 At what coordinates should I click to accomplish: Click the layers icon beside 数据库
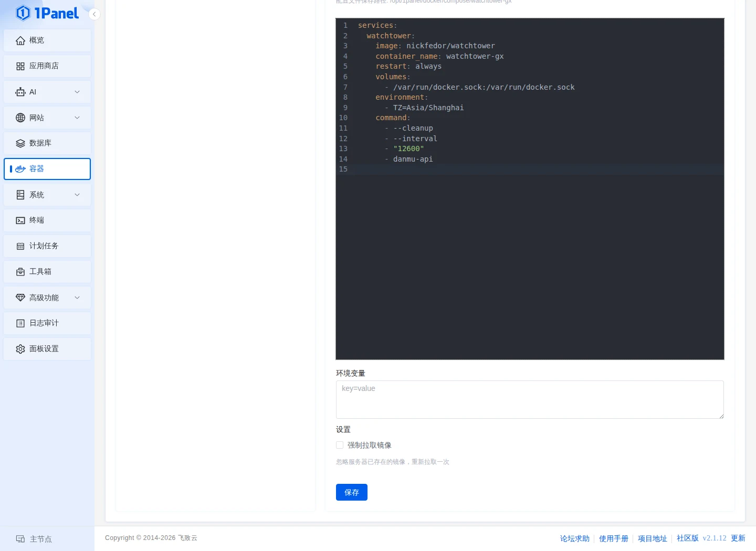point(20,143)
